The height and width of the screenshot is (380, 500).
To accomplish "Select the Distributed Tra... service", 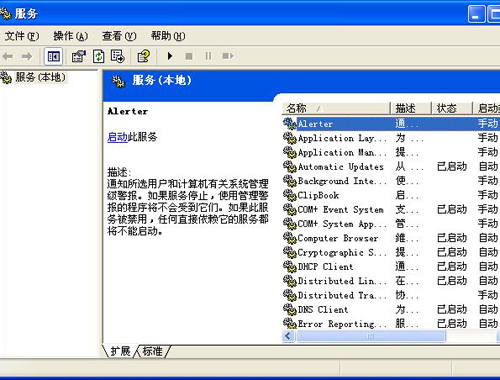I will click(342, 296).
